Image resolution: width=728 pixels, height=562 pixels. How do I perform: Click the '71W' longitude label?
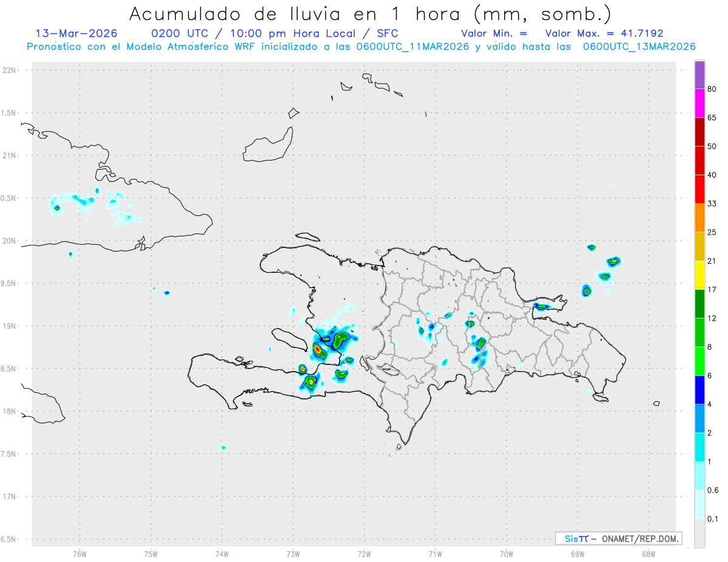tap(435, 554)
